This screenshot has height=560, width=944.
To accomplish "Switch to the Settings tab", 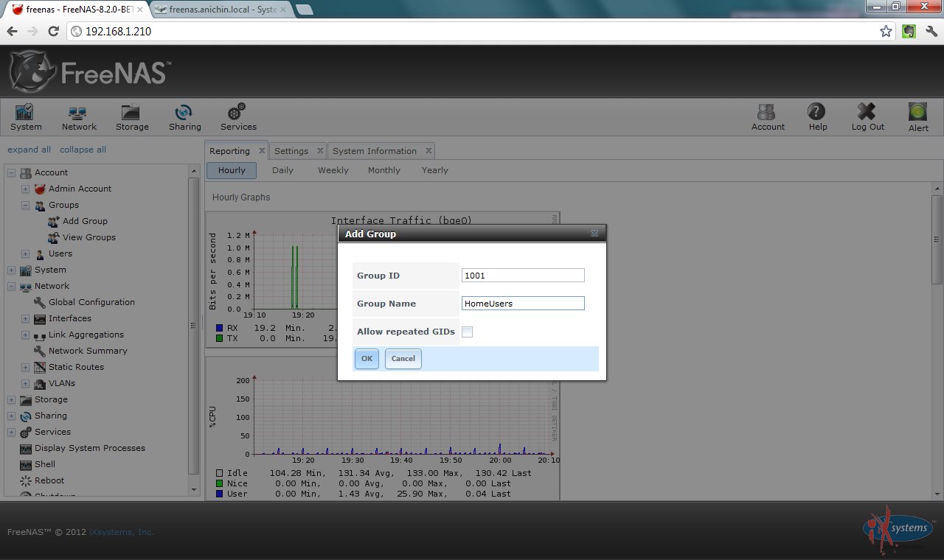I will pos(291,151).
